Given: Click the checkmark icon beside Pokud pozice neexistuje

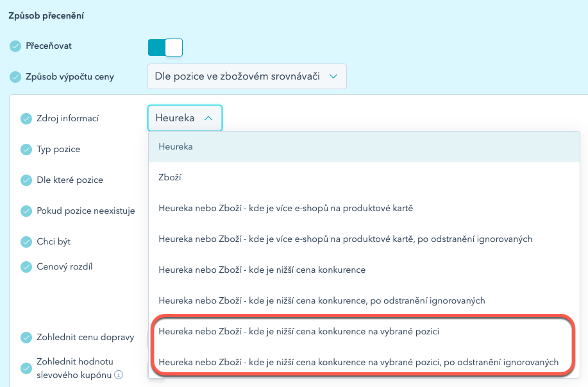Looking at the screenshot, I should [x=26, y=211].
